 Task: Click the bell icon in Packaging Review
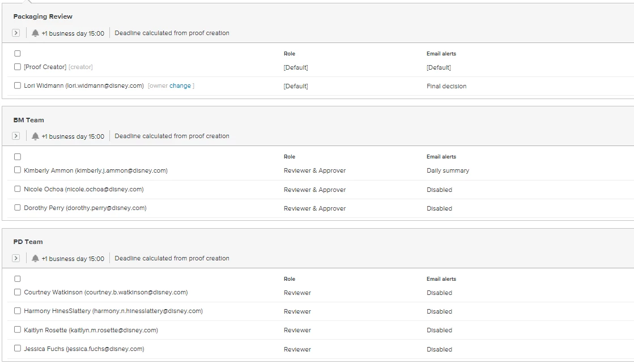click(35, 33)
